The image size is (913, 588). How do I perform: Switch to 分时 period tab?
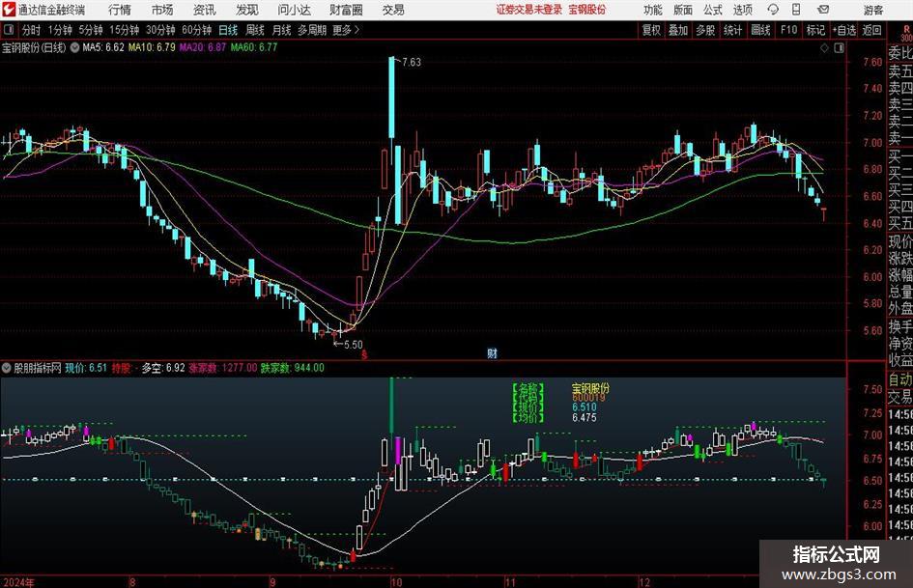coord(31,30)
